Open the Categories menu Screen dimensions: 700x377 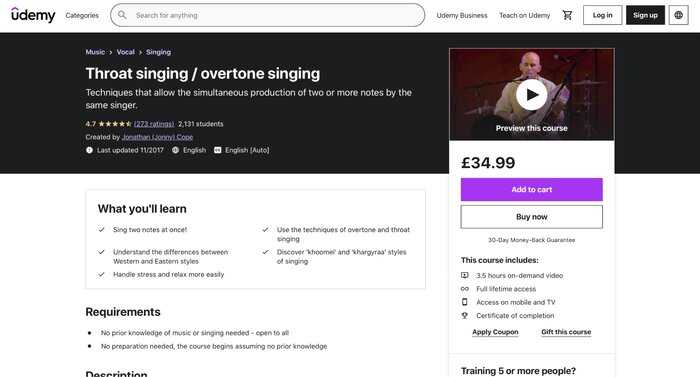click(82, 15)
